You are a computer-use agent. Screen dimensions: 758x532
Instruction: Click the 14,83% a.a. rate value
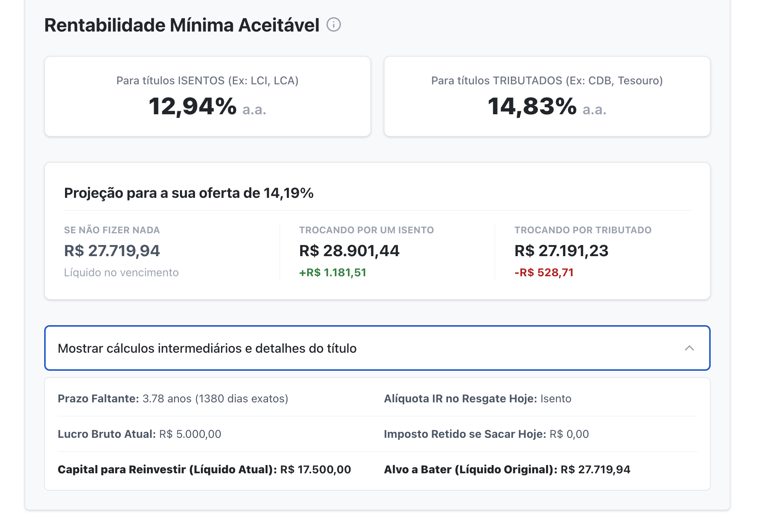coord(547,106)
